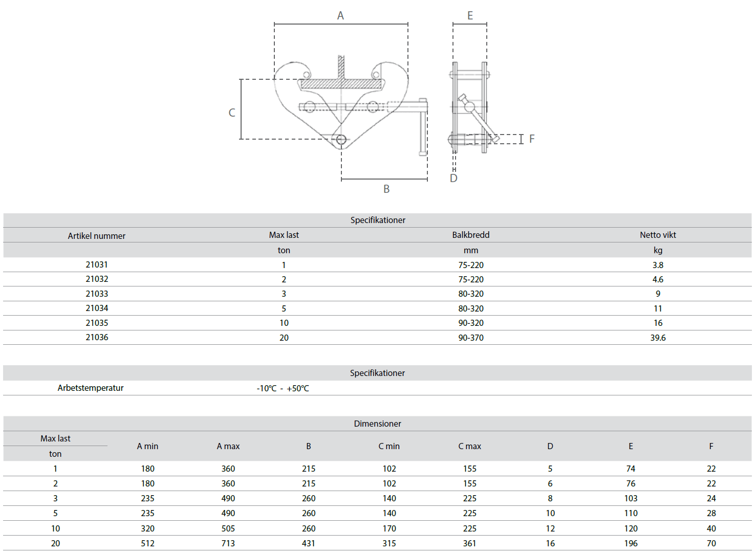Click the 'Max last' header in Dimensioner table

55,438
